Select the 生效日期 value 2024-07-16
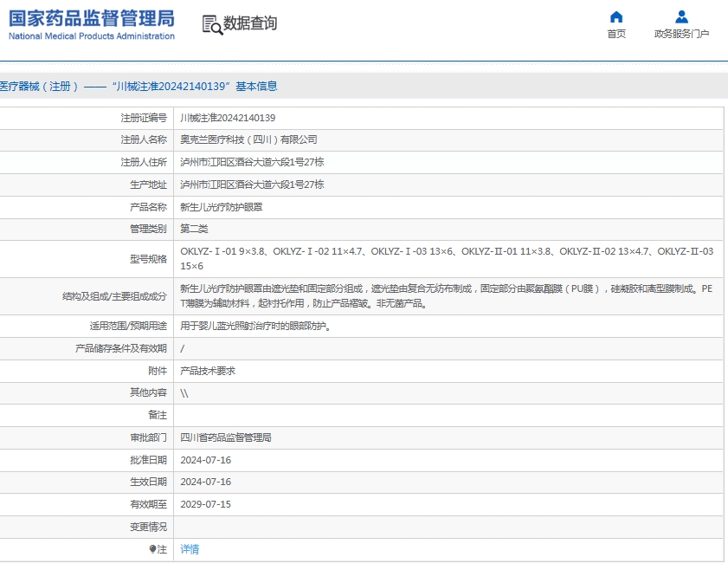The image size is (728, 570). 206,482
